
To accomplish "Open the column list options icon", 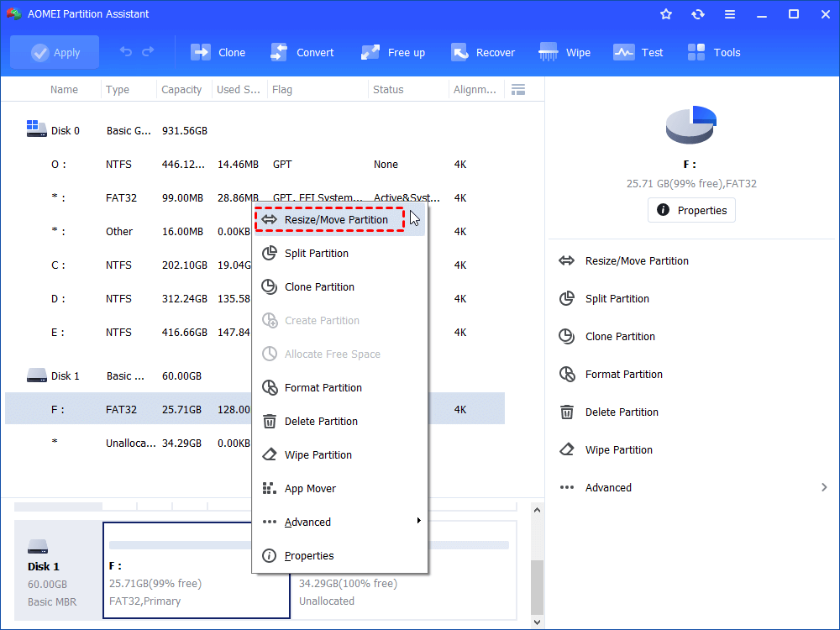I will coord(518,89).
